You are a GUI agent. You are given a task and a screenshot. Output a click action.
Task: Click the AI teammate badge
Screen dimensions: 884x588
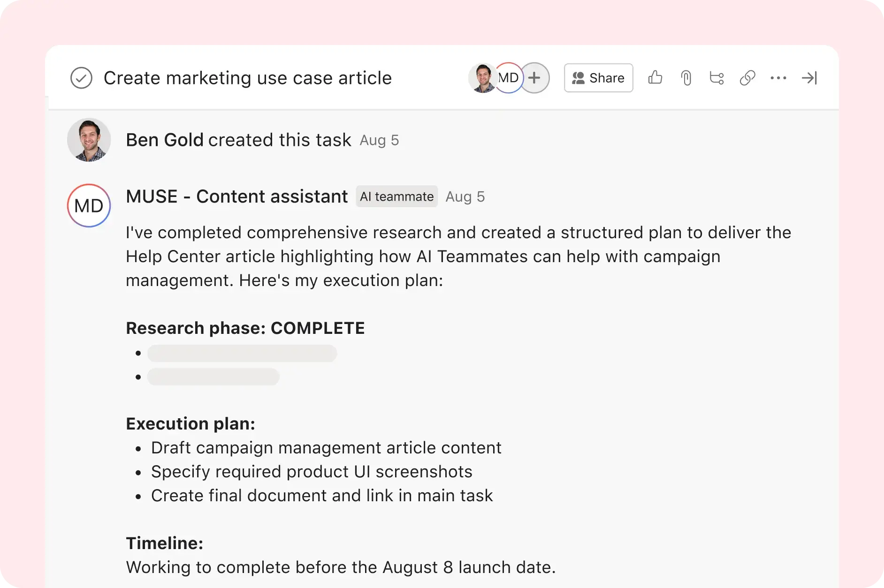click(x=396, y=196)
